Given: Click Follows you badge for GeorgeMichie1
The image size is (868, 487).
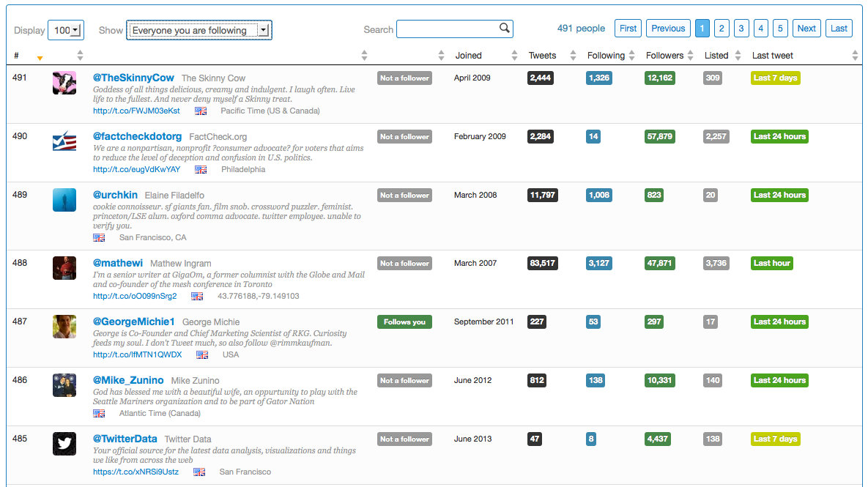Looking at the screenshot, I should coord(404,322).
